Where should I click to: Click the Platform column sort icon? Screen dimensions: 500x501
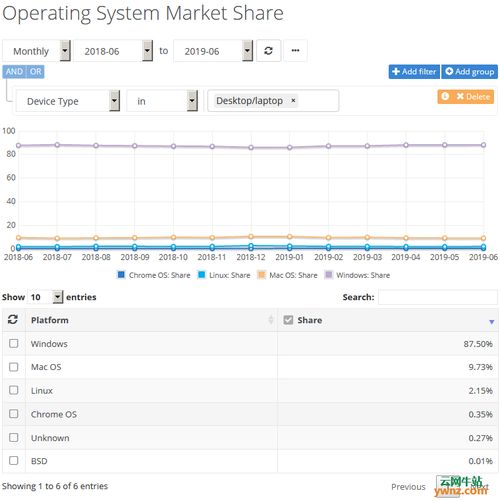pyautogui.click(x=271, y=320)
